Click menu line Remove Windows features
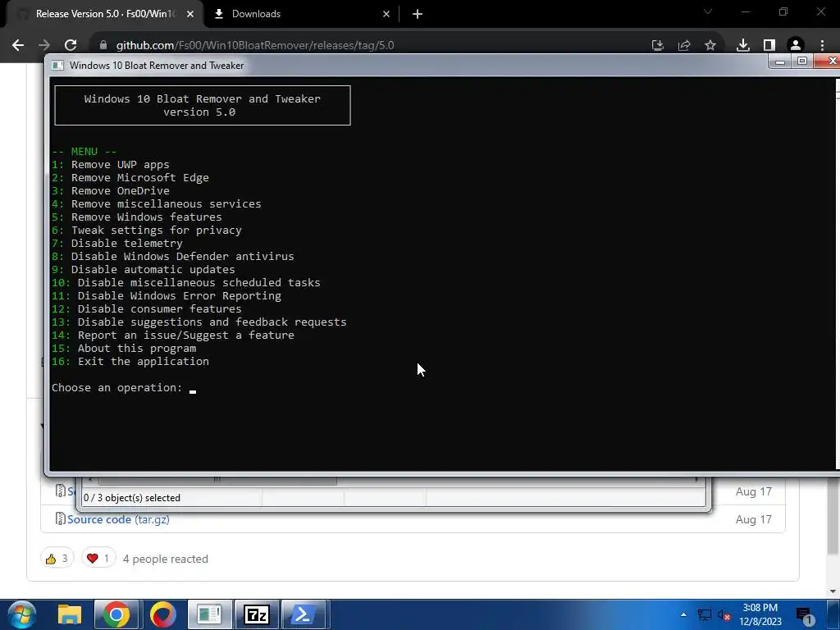Viewport: 840px width, 630px height. click(137, 217)
